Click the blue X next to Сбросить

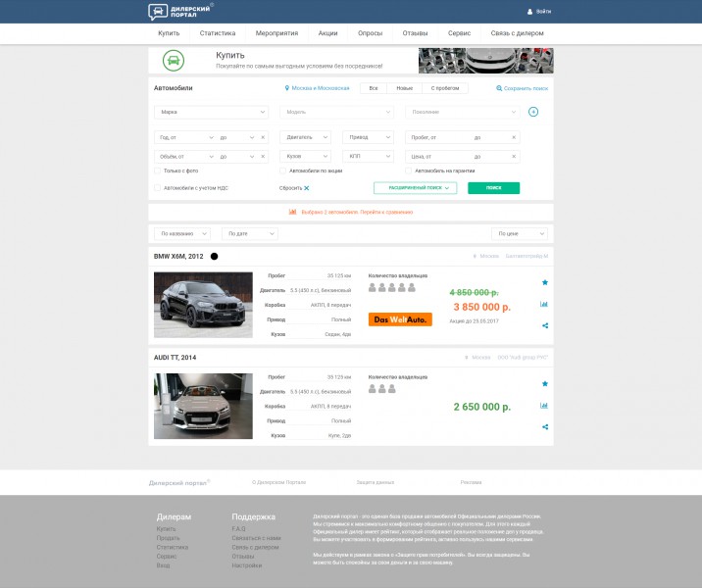pyautogui.click(x=307, y=188)
